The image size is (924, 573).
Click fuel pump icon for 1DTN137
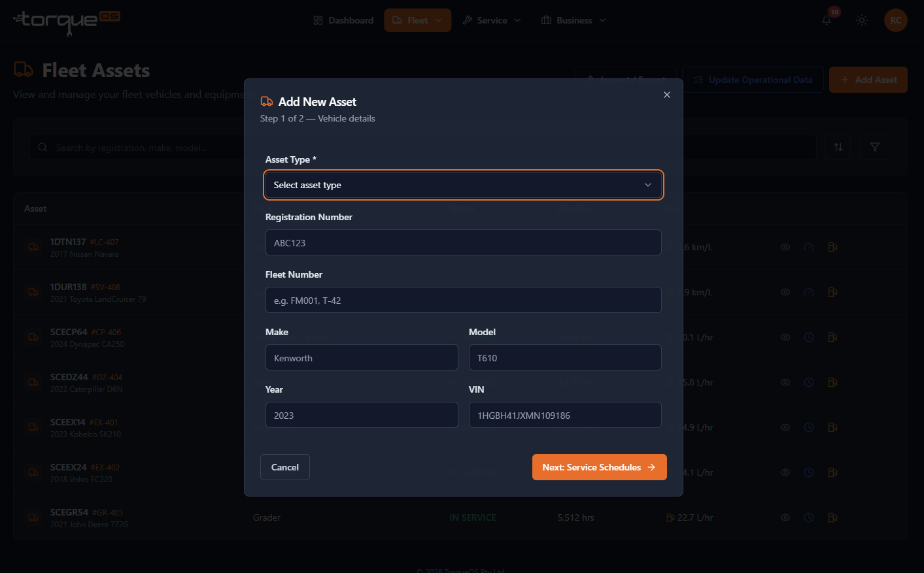(x=832, y=247)
